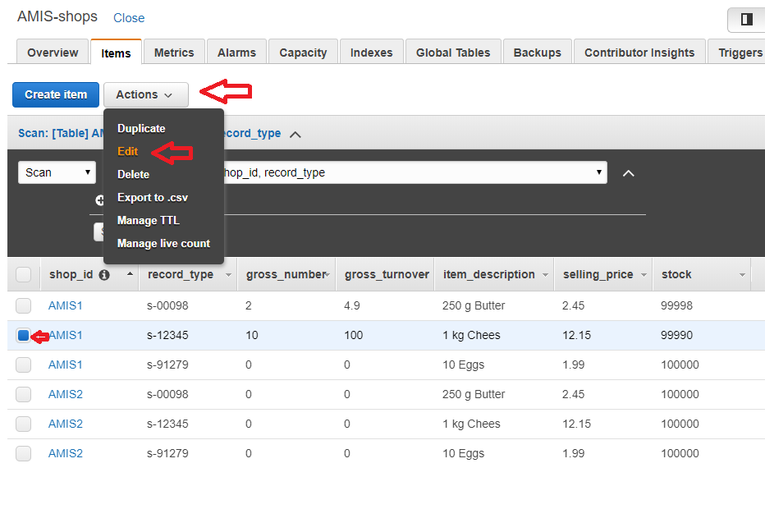The height and width of the screenshot is (532, 765).
Task: Open stock column dropdown arrow
Action: click(742, 275)
